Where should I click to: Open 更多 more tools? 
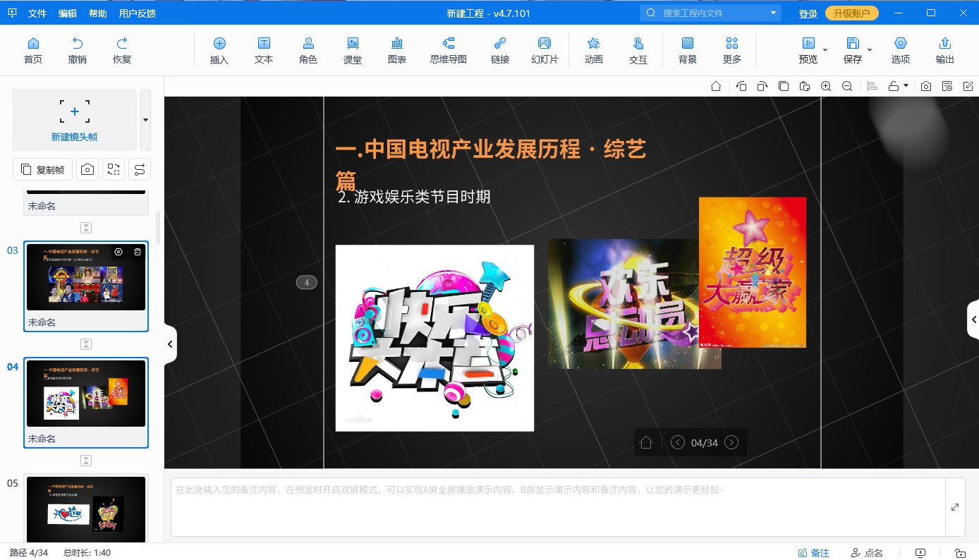(x=732, y=51)
